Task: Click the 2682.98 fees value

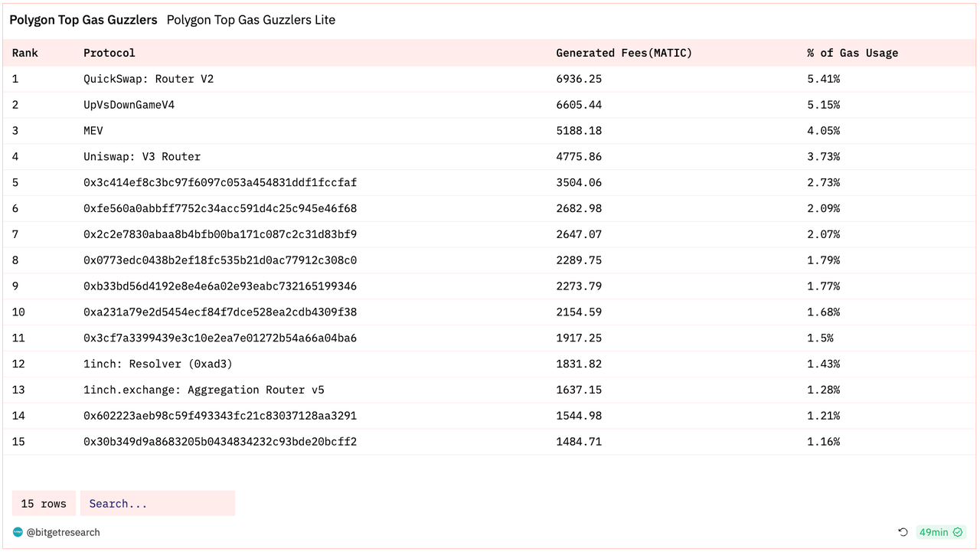Action: coord(579,209)
